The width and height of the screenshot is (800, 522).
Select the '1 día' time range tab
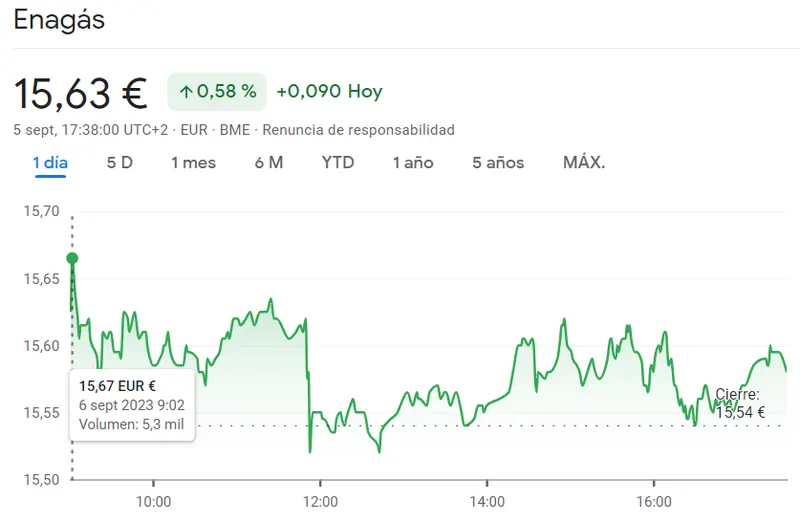pyautogui.click(x=50, y=163)
